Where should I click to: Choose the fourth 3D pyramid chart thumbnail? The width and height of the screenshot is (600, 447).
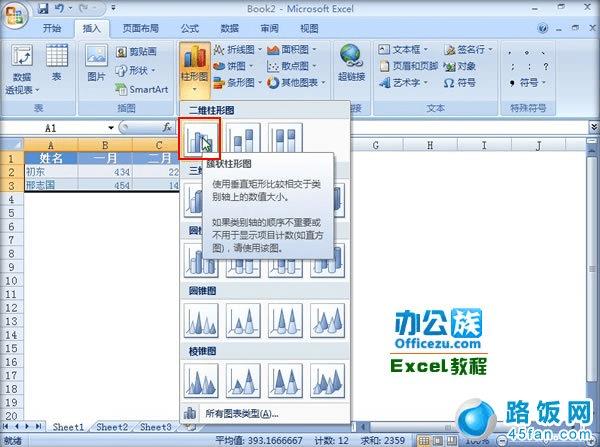[x=328, y=380]
